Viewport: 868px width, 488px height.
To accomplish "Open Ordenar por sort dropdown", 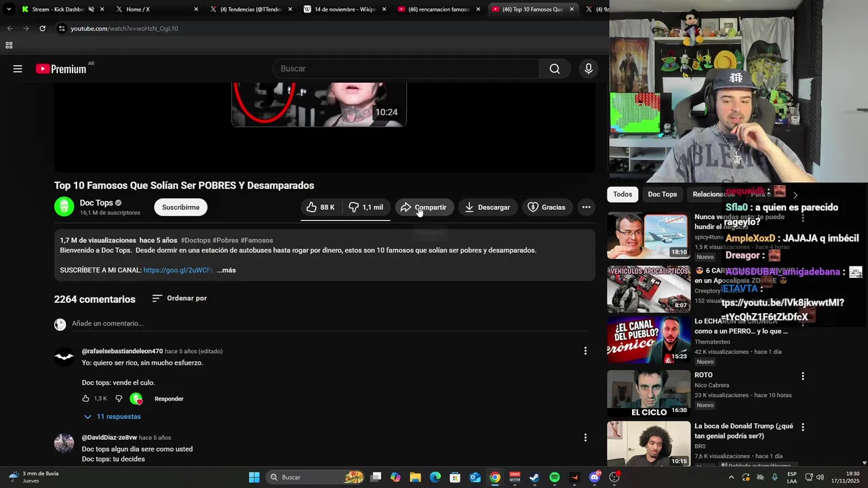I will (179, 298).
